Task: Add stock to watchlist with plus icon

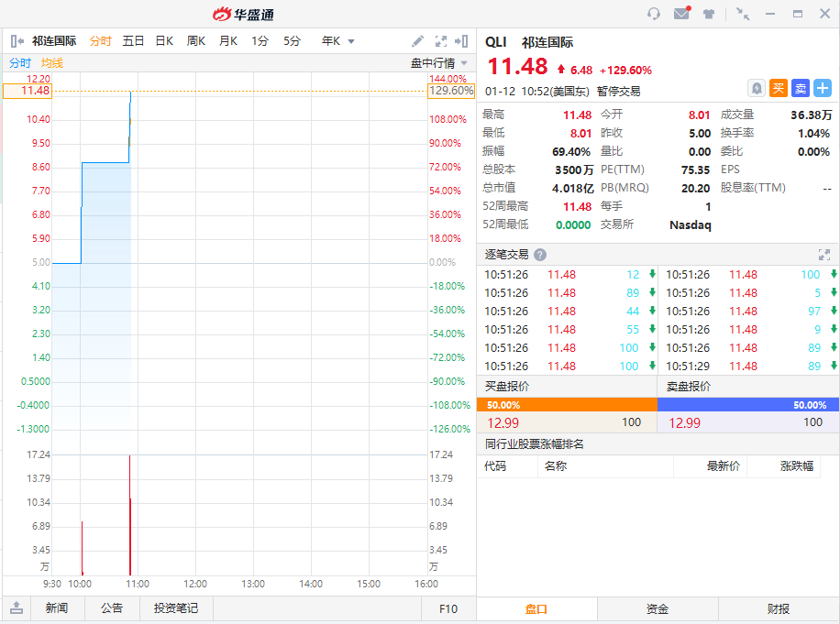Action: click(823, 88)
